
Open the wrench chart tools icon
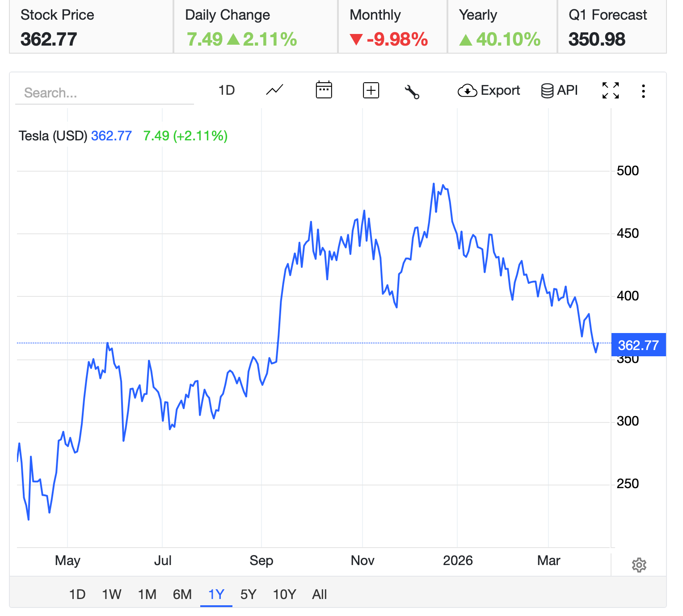pos(412,92)
